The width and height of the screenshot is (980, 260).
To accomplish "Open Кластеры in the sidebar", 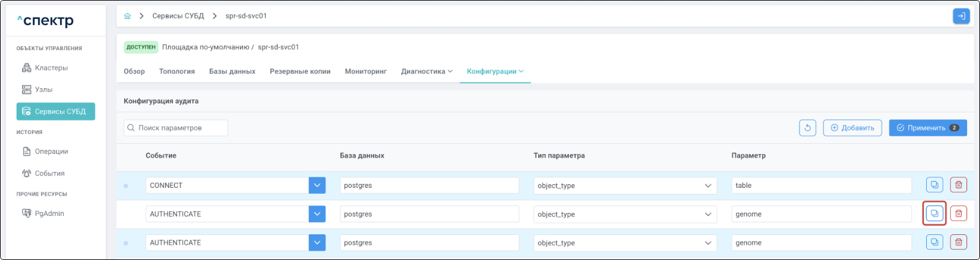I will (x=51, y=68).
